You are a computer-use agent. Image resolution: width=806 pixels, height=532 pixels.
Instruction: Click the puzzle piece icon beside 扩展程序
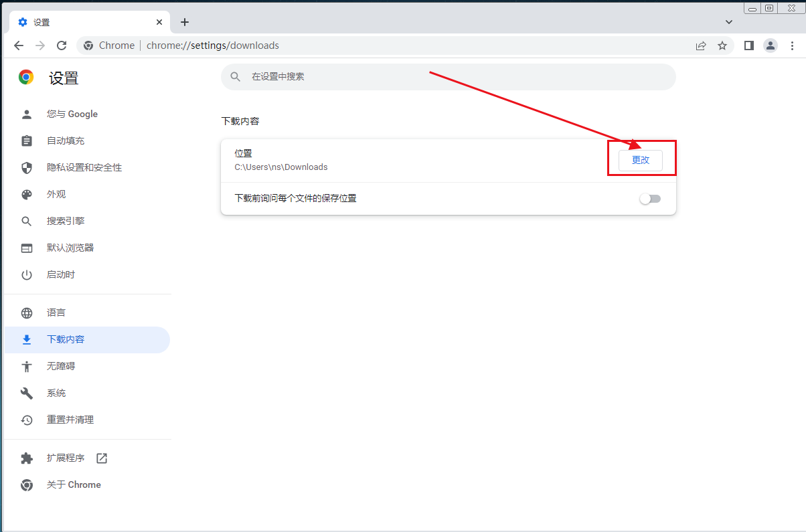27,458
